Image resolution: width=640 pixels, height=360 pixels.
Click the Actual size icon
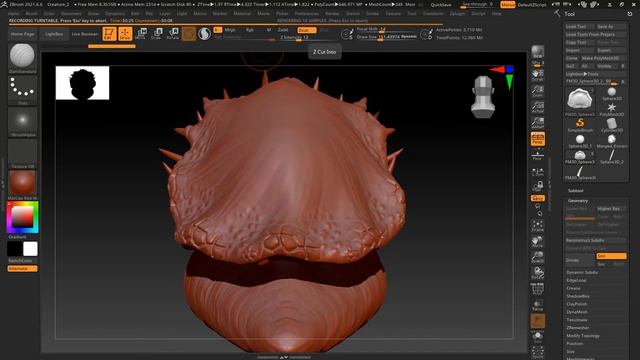(x=538, y=107)
